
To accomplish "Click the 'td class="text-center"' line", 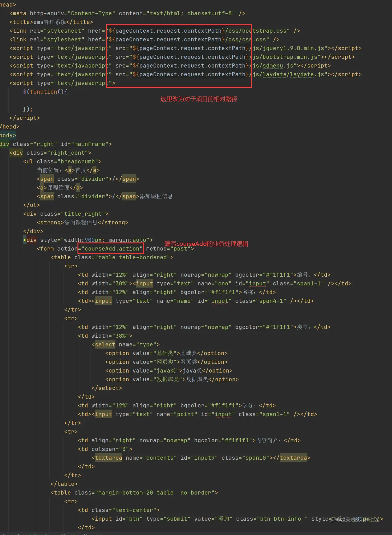I will coord(119,510).
